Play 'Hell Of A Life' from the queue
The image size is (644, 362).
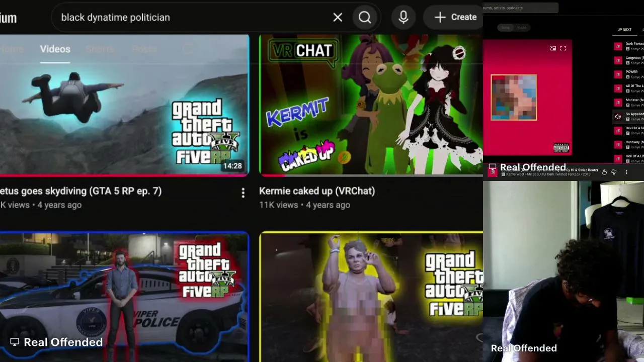pos(628,159)
